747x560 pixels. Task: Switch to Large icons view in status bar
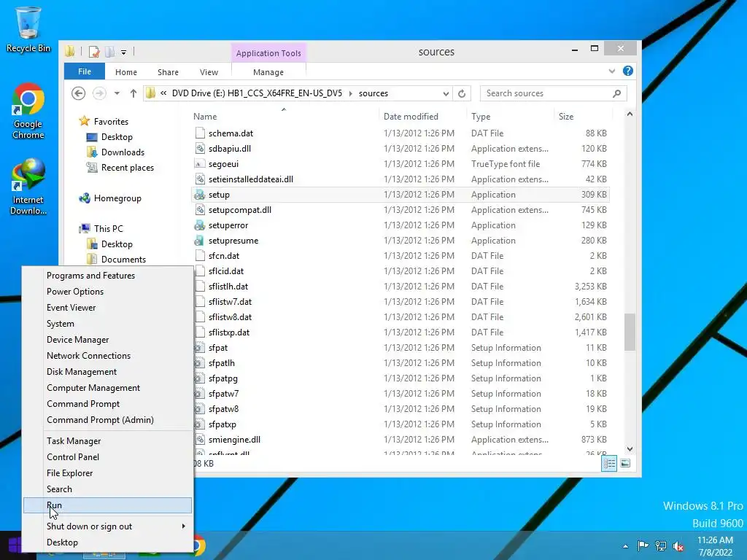click(x=625, y=463)
